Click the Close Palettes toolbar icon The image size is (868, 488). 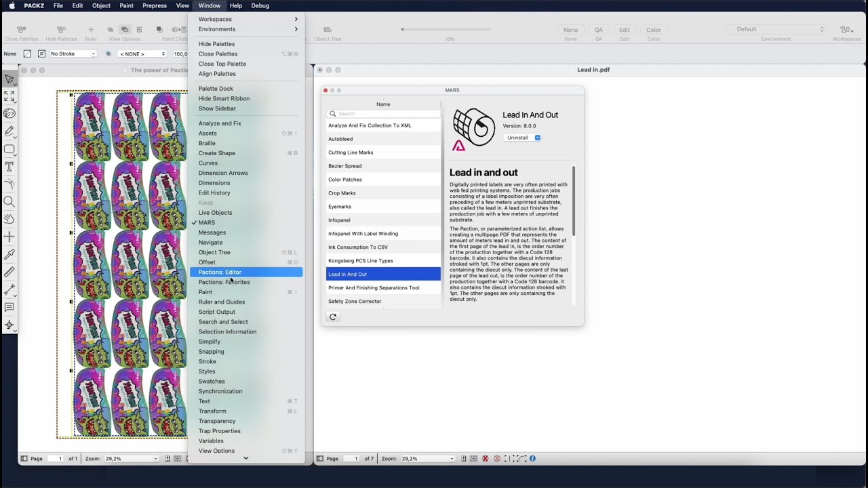(21, 30)
